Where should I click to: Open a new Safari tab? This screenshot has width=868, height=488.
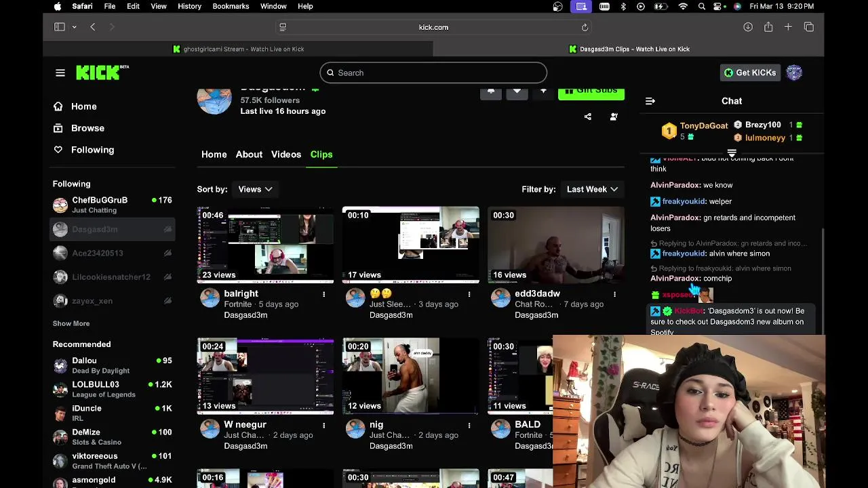[x=788, y=27]
